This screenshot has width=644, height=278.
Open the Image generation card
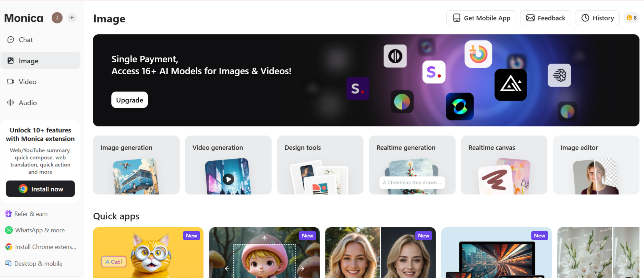[x=136, y=165]
